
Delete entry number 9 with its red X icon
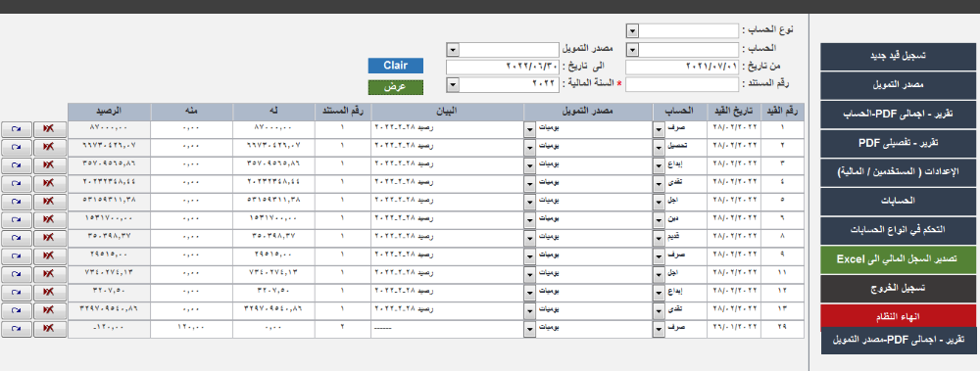(x=49, y=256)
